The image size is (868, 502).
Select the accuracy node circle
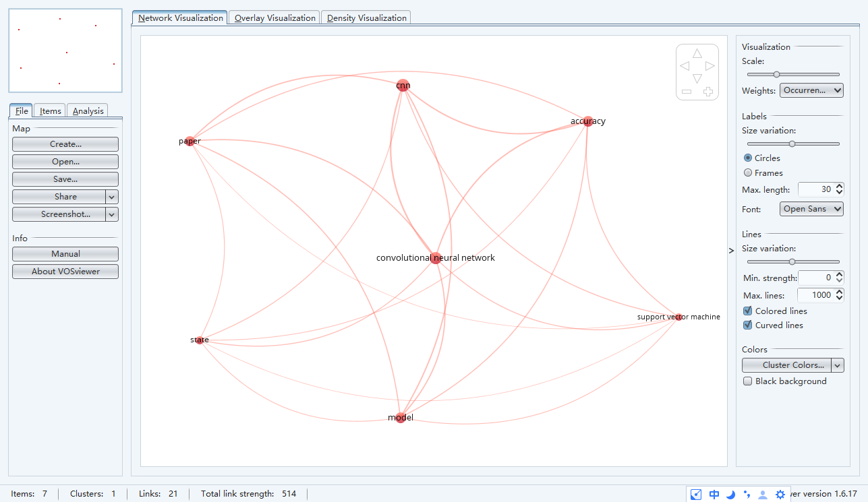pos(588,121)
